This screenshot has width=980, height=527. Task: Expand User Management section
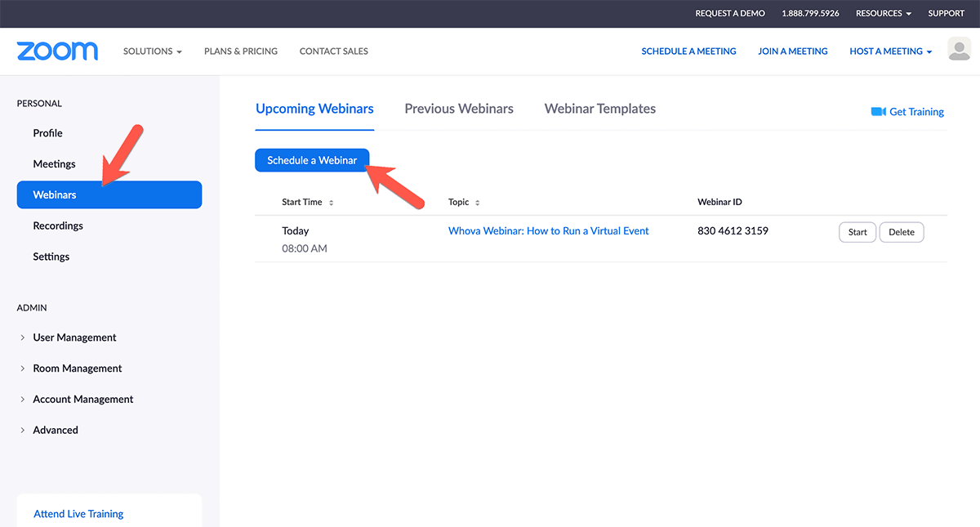(x=74, y=337)
